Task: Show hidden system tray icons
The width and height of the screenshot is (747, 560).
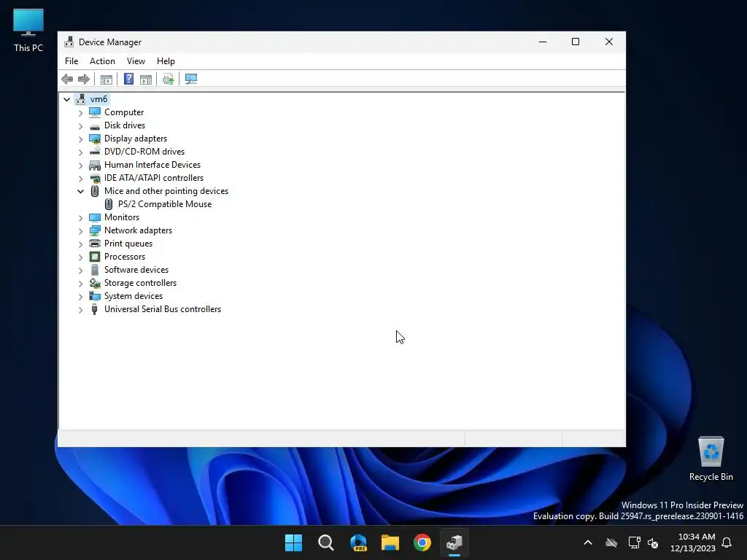Action: (x=588, y=542)
